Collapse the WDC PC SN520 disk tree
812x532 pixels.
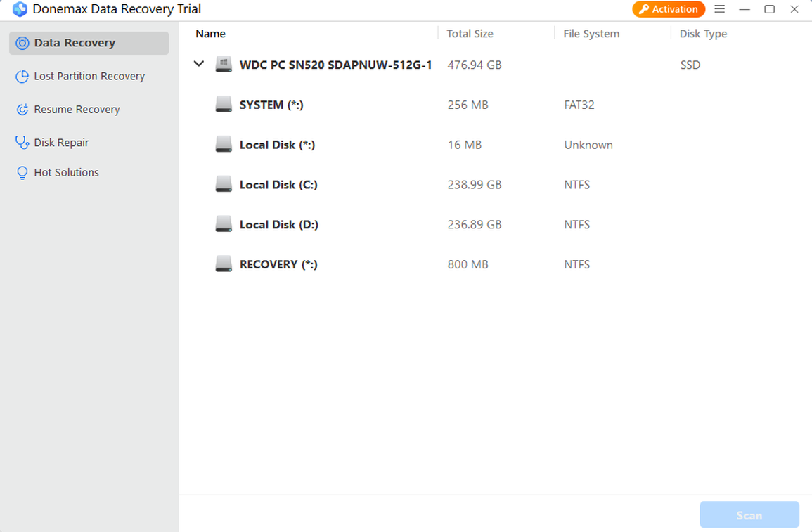(199, 64)
